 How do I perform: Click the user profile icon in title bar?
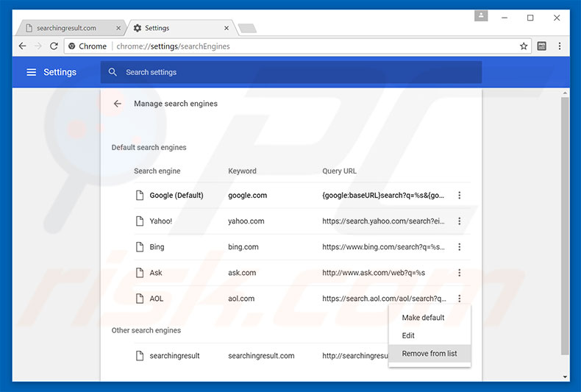click(x=481, y=15)
